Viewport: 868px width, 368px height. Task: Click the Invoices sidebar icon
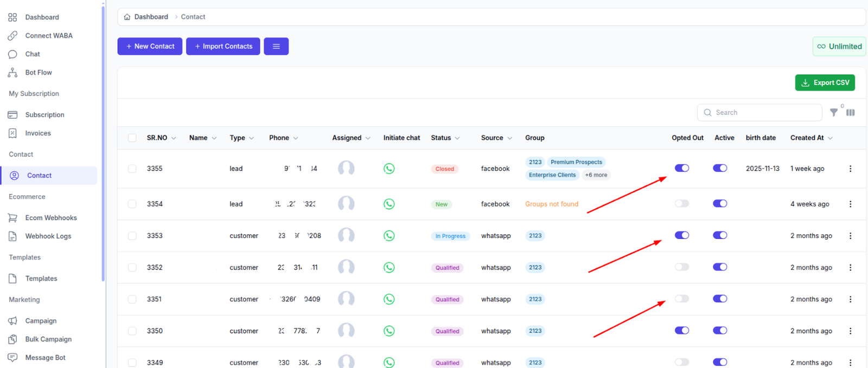(12, 133)
